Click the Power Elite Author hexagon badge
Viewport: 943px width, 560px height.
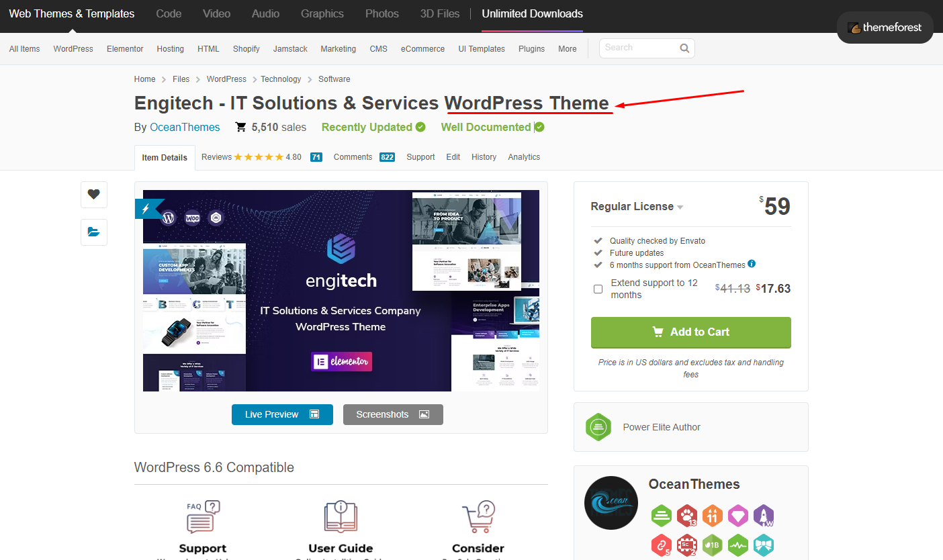click(x=598, y=427)
